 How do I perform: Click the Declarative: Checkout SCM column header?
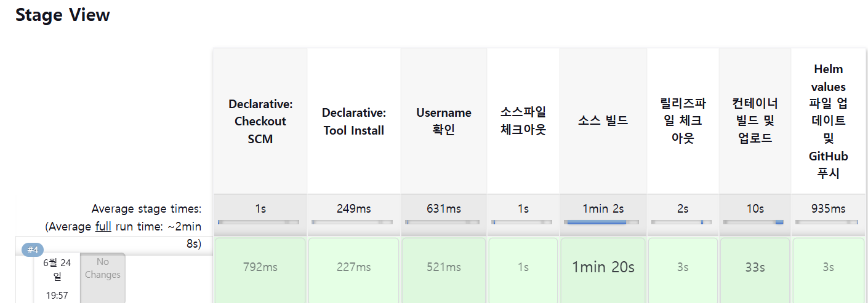tap(260, 121)
